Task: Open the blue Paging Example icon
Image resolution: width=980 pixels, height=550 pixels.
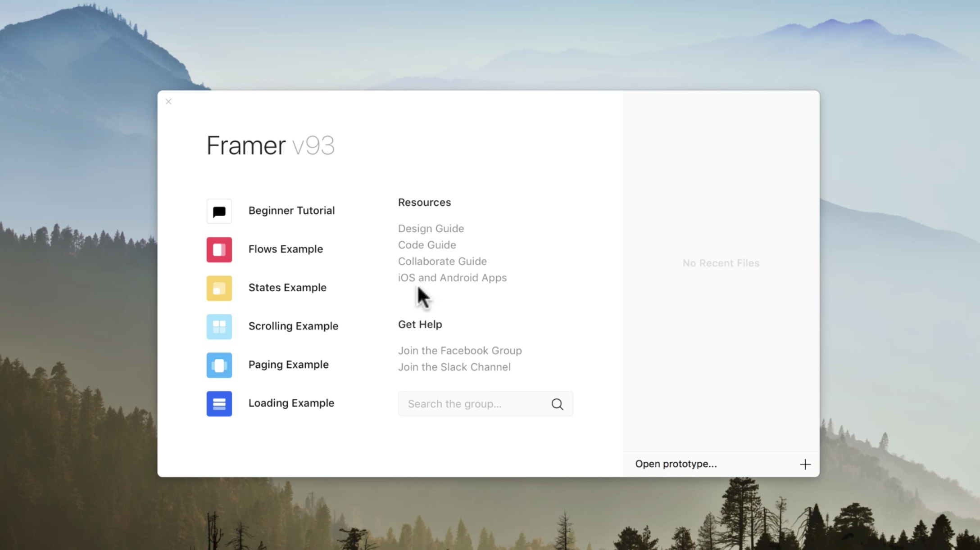Action: (219, 365)
